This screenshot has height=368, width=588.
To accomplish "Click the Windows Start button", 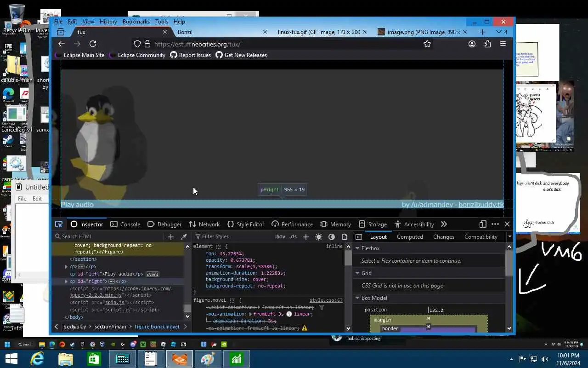I will click(11, 359).
